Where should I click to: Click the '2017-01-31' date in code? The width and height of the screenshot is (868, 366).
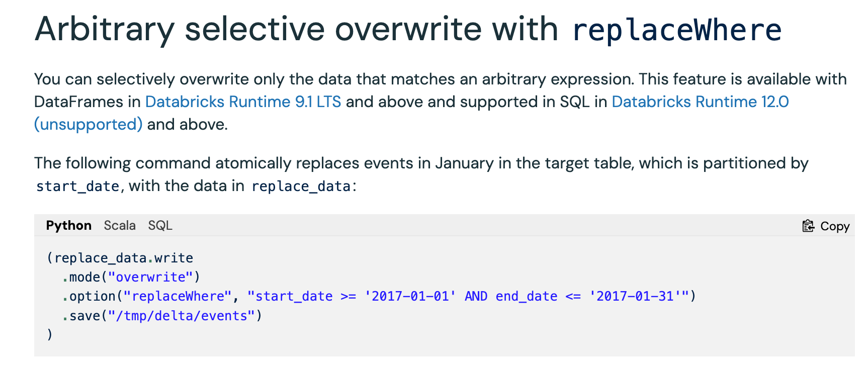click(x=635, y=296)
